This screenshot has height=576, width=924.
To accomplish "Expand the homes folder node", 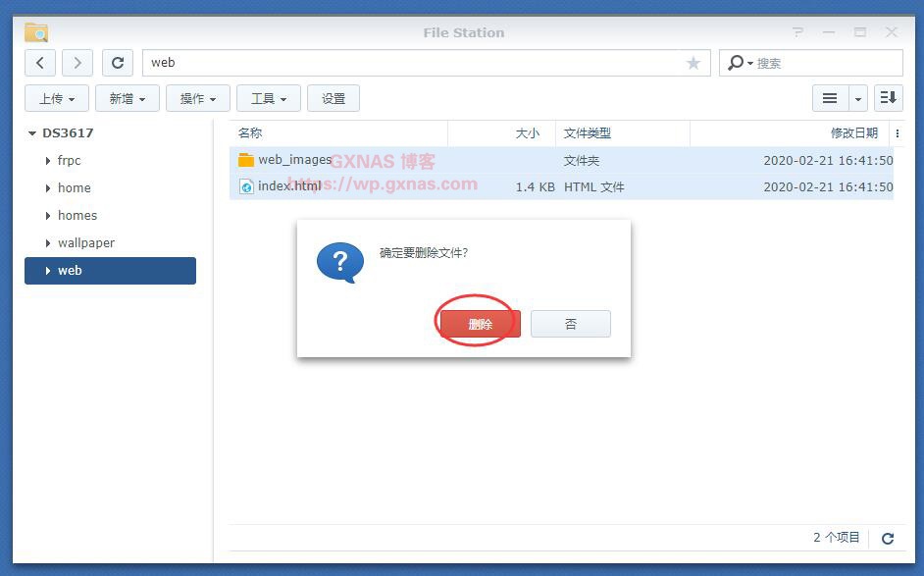I will point(48,216).
